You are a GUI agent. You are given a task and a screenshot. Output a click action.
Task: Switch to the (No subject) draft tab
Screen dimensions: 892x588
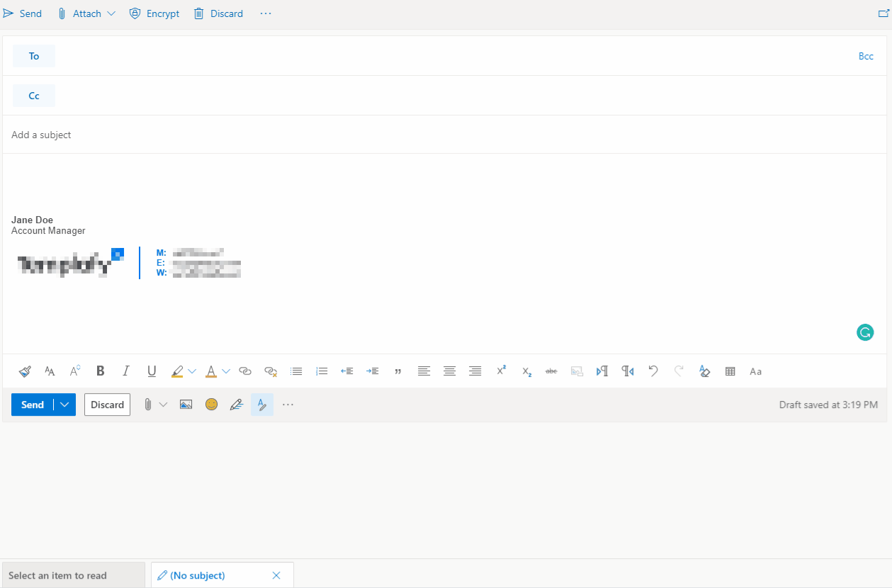(198, 575)
